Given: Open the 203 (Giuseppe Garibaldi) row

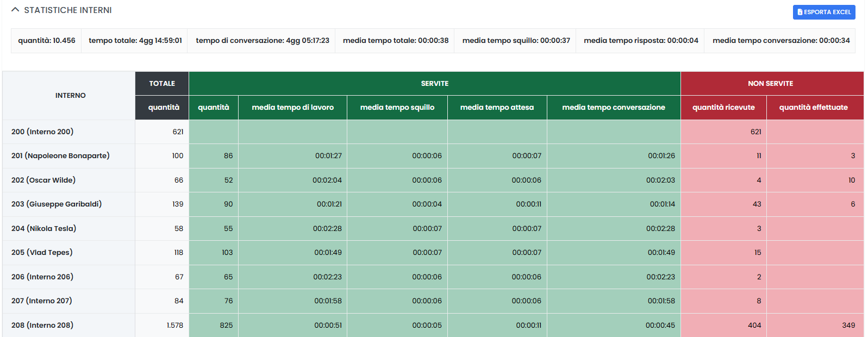Looking at the screenshot, I should pyautogui.click(x=57, y=204).
